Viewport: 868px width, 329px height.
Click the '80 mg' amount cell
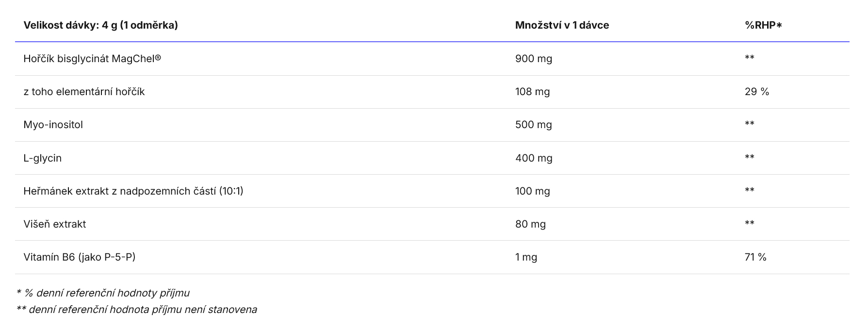point(530,224)
